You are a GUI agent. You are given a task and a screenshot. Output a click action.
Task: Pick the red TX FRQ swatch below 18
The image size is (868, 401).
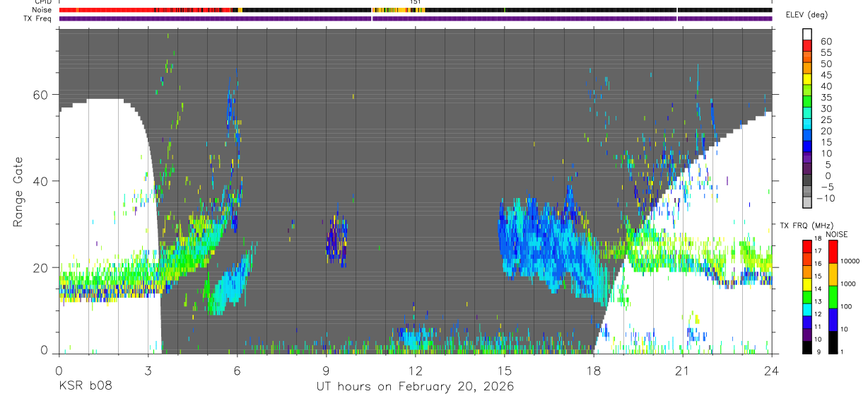click(807, 245)
